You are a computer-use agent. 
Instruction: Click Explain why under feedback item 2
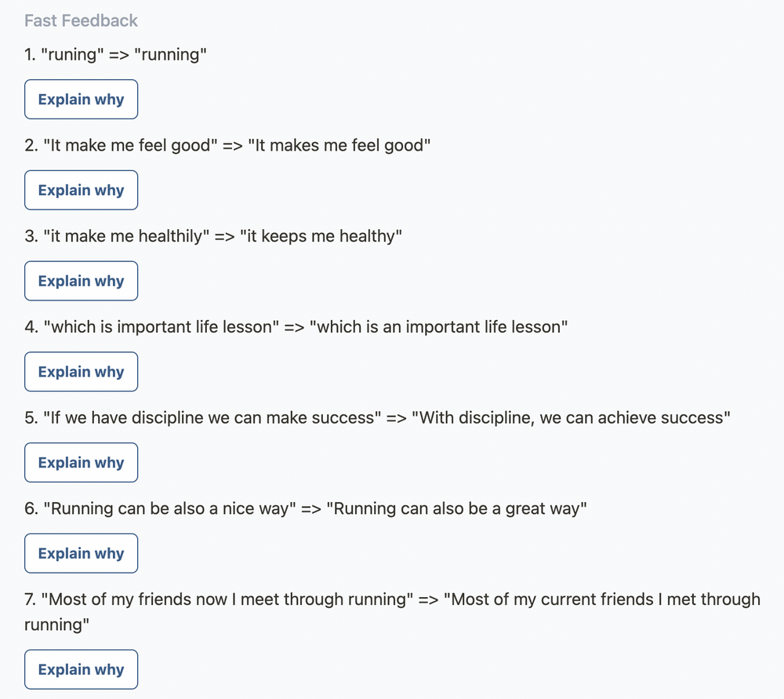(x=81, y=190)
